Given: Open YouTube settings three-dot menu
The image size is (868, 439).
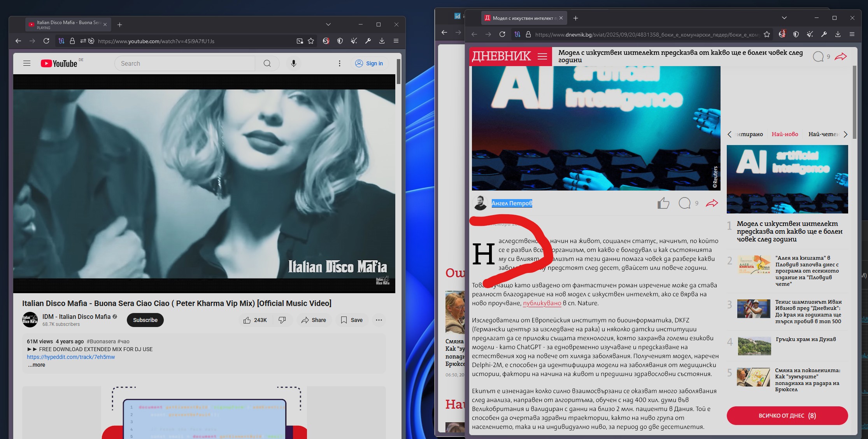Looking at the screenshot, I should [340, 63].
